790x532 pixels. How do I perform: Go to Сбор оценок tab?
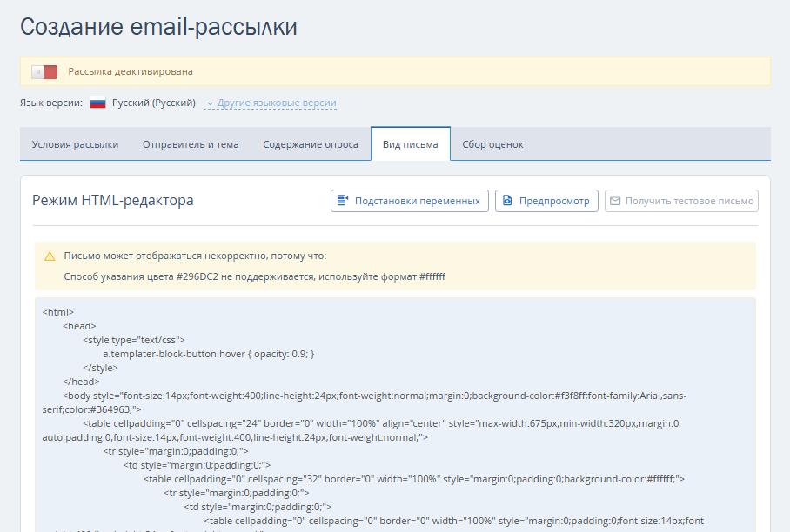[492, 144]
